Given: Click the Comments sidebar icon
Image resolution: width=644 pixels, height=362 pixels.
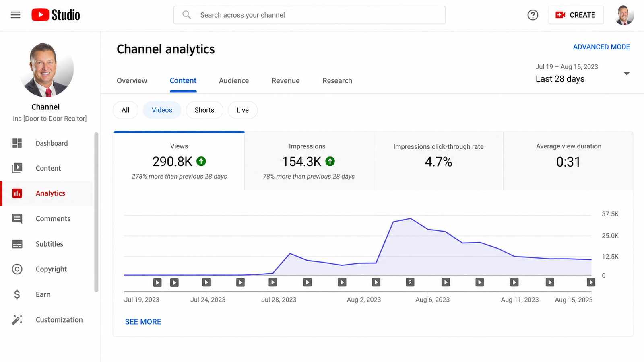Looking at the screenshot, I should point(17,219).
